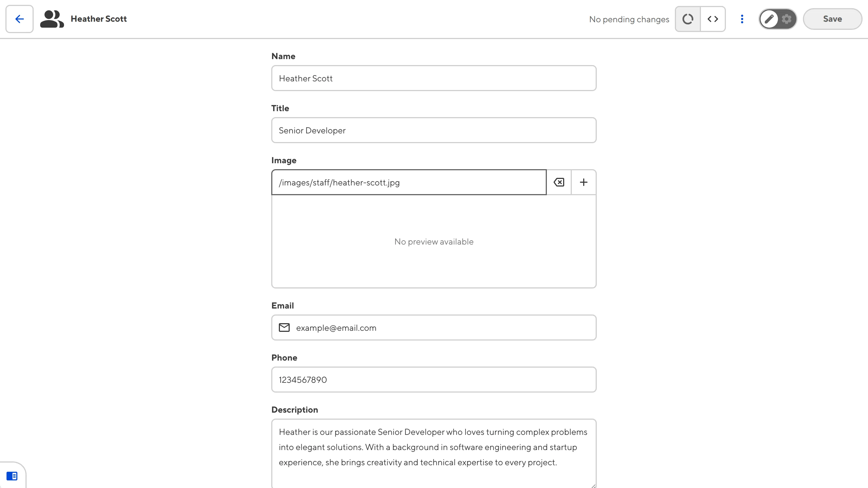This screenshot has height=488, width=868.
Task: Click the back arrow button
Action: pos(19,19)
